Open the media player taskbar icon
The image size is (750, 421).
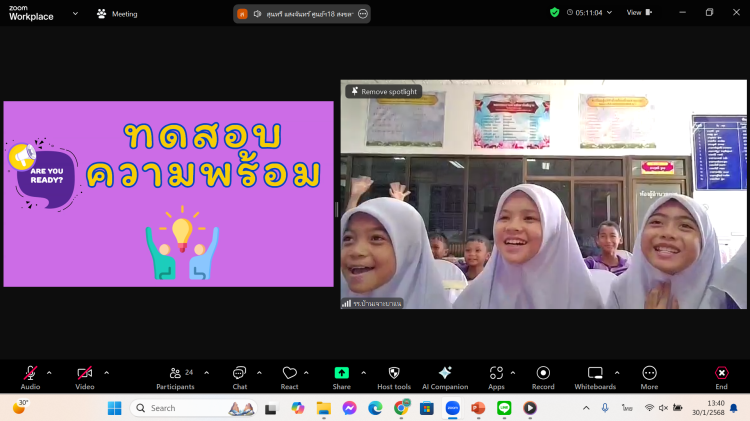pos(529,408)
